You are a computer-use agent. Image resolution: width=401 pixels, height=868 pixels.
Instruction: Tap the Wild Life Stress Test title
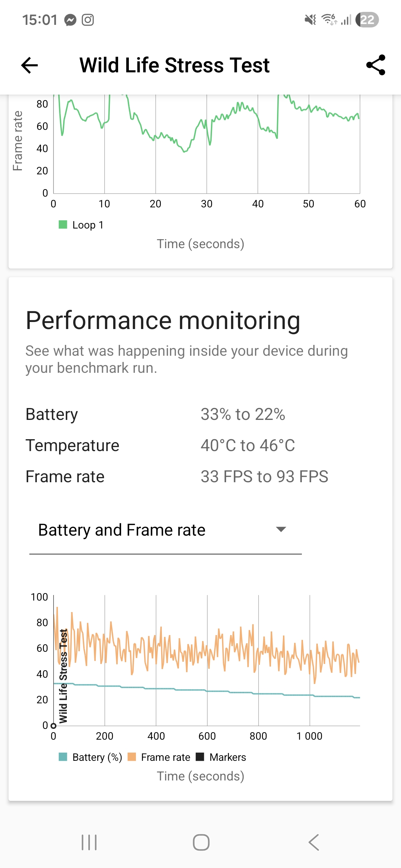tap(175, 65)
